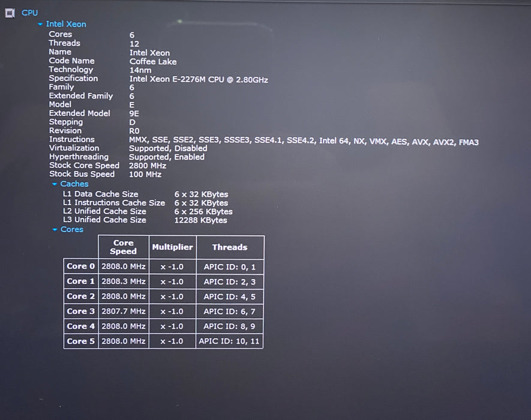Click the Instructions list starting with MMX
531x420 pixels.
304,141
